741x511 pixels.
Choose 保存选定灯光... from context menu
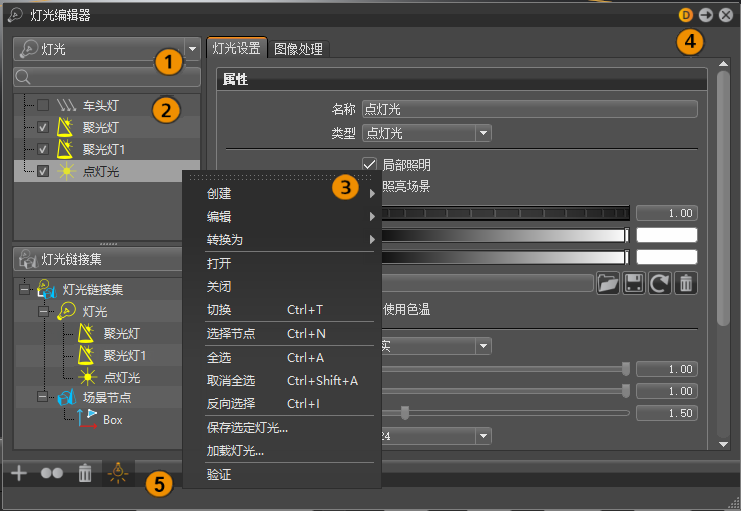pos(282,428)
